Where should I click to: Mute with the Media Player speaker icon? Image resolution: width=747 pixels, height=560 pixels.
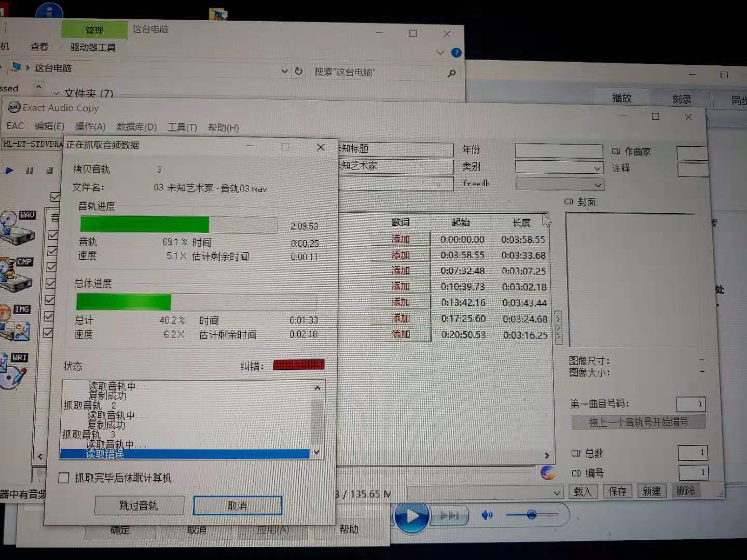(x=487, y=515)
